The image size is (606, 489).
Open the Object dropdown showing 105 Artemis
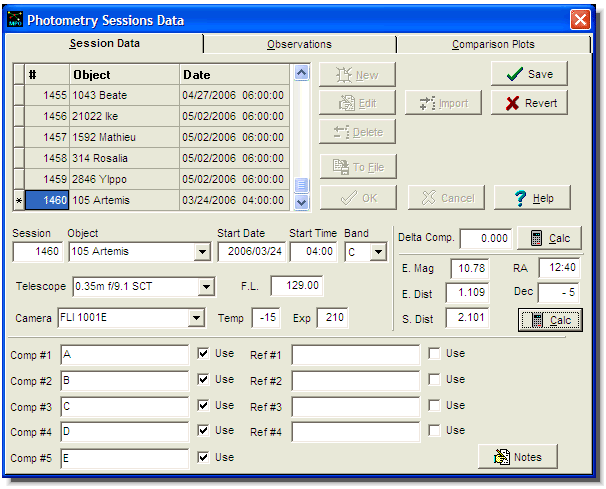[x=203, y=252]
